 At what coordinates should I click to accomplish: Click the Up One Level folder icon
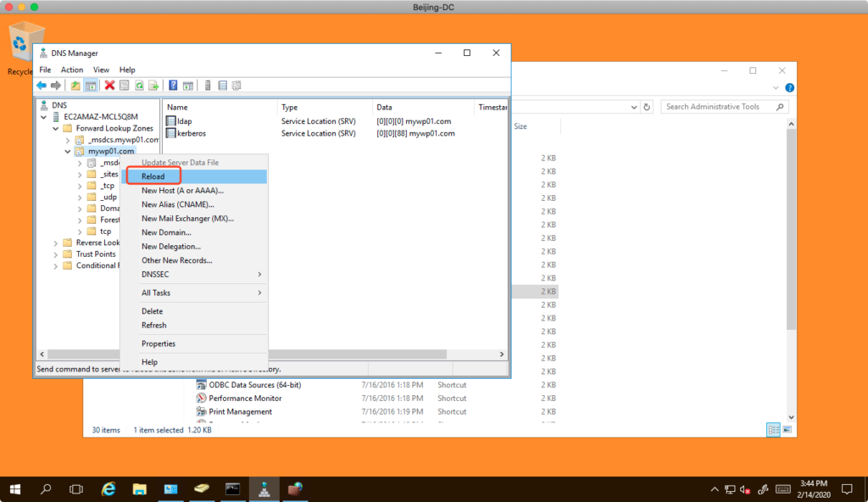[75, 86]
